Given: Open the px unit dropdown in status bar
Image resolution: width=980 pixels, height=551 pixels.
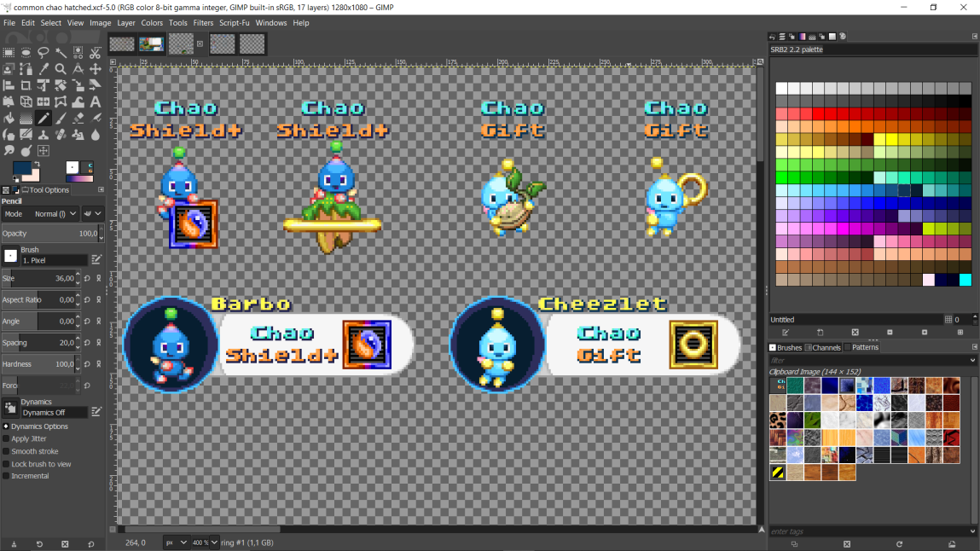Looking at the screenshot, I should click(176, 542).
